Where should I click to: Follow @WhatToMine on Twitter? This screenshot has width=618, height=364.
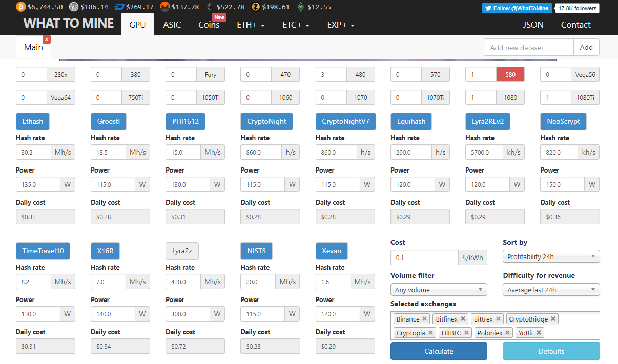(517, 8)
